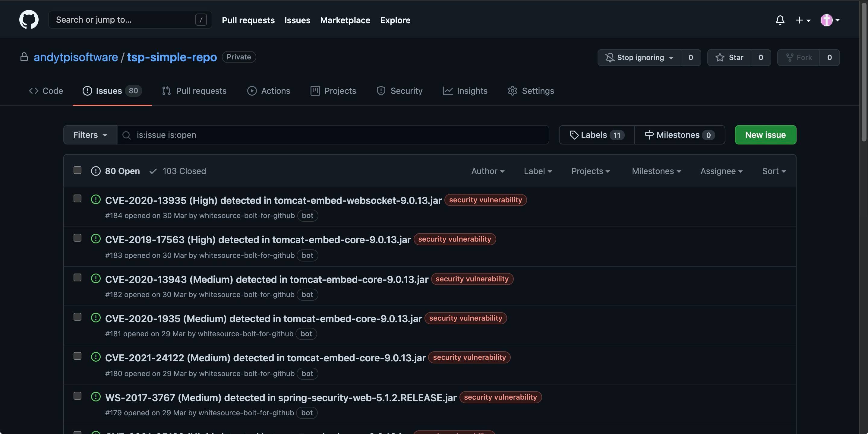Click the New issue button

765,135
